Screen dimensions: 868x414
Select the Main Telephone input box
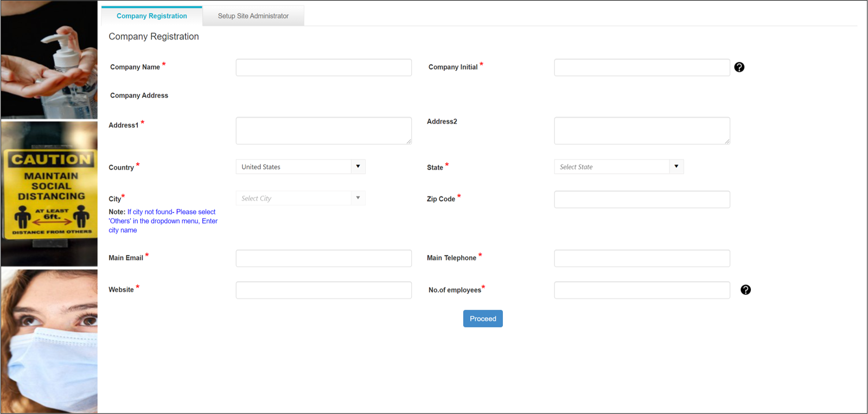[642, 258]
